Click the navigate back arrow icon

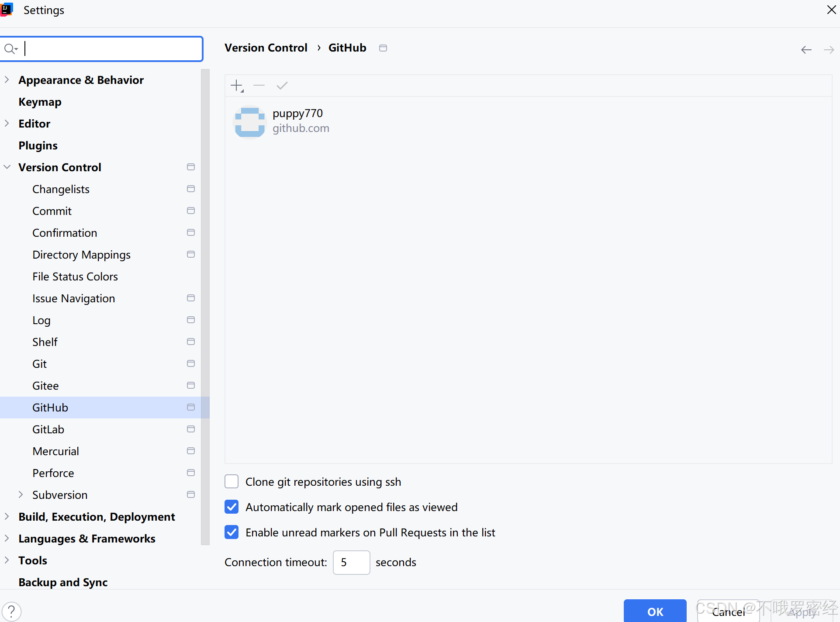[x=806, y=50]
